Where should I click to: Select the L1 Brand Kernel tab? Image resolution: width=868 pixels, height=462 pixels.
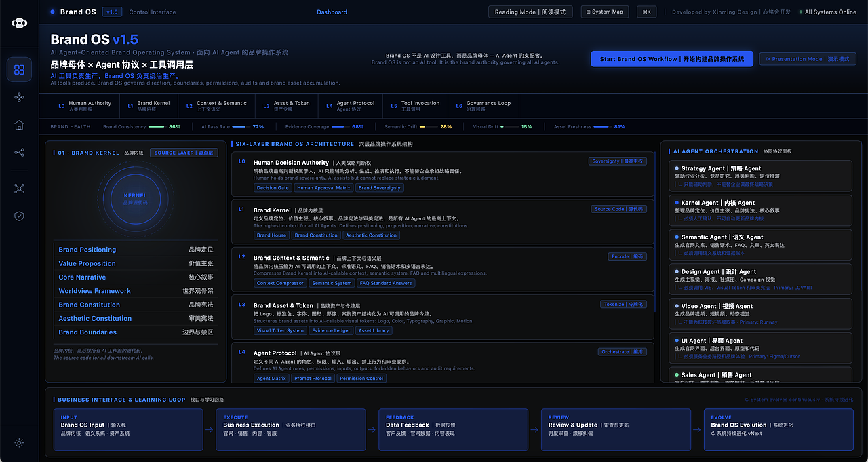[149, 106]
